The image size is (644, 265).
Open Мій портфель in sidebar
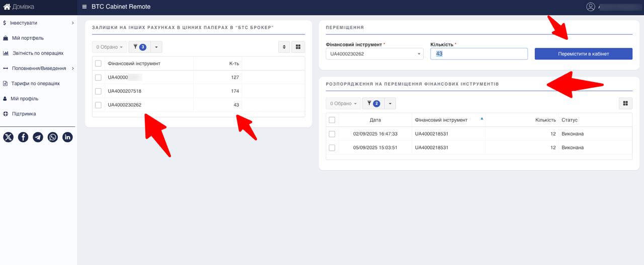point(28,38)
